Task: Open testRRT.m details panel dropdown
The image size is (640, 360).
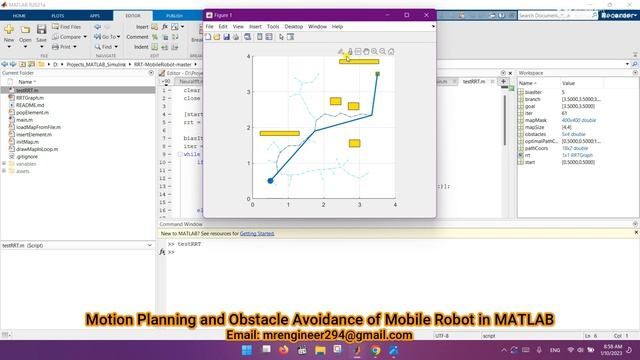Action: point(149,246)
